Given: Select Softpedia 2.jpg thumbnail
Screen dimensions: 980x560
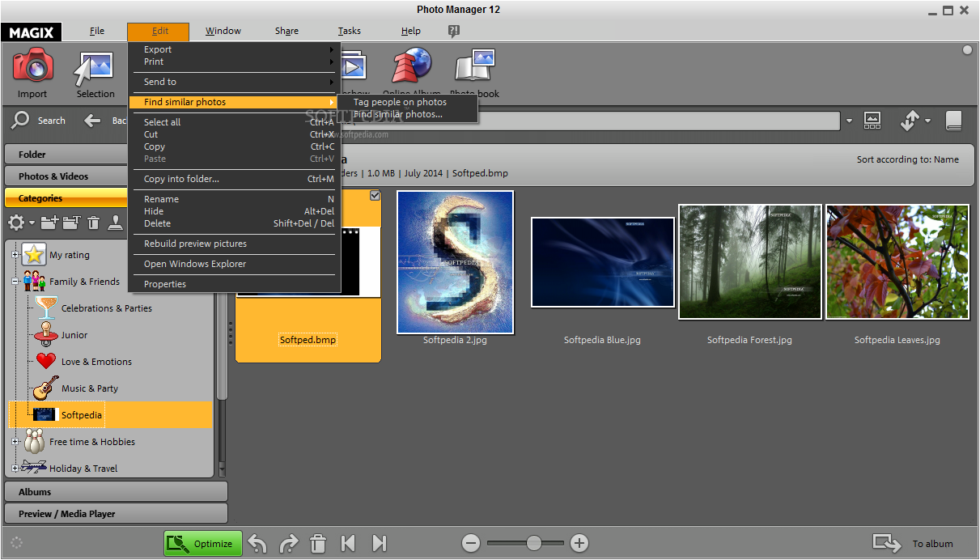Looking at the screenshot, I should (x=455, y=262).
